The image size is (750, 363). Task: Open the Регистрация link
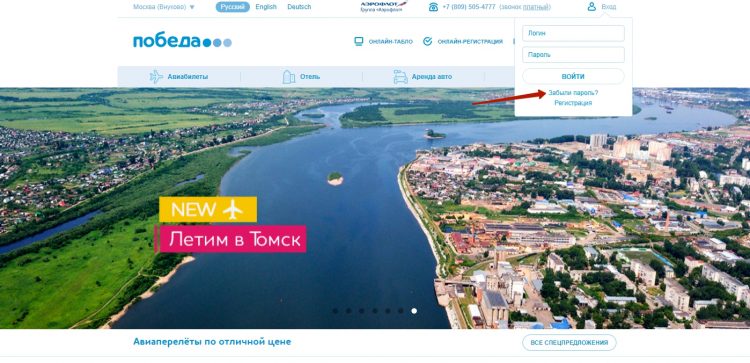[x=573, y=103]
